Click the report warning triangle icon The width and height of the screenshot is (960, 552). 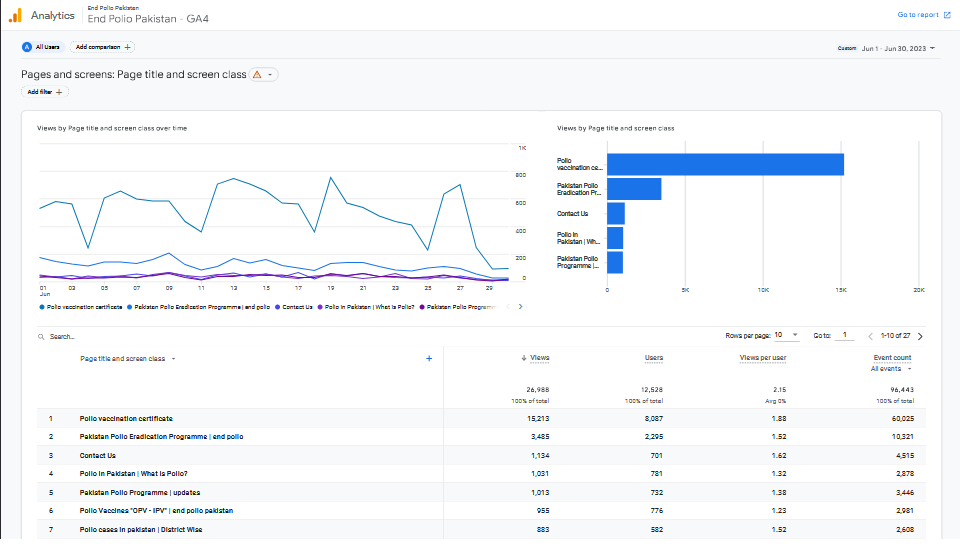258,75
